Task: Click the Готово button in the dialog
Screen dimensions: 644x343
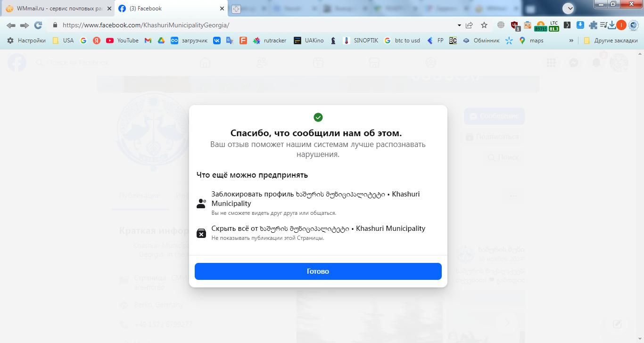Action: [318, 271]
